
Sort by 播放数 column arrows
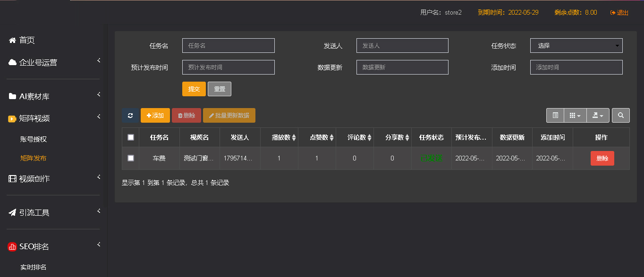click(x=294, y=138)
